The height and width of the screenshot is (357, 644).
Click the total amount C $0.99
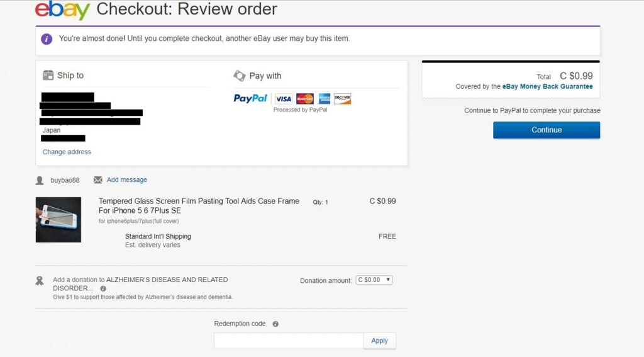coord(576,76)
